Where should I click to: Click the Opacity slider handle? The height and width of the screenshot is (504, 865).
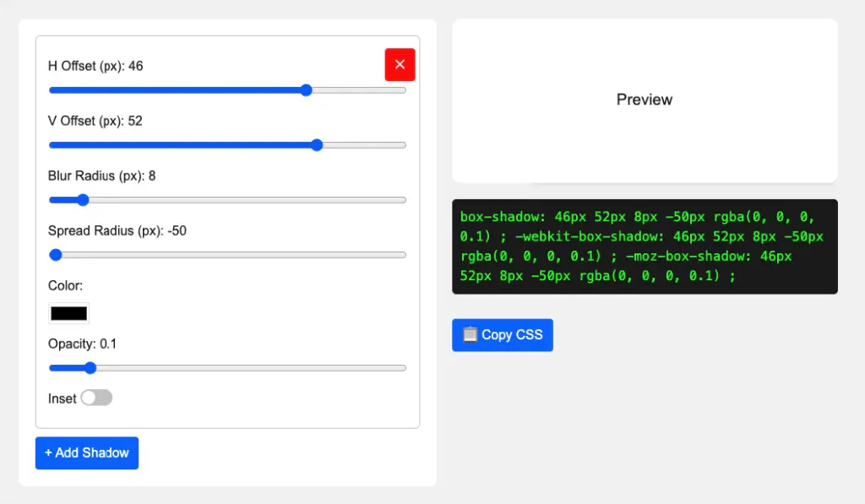(x=90, y=368)
